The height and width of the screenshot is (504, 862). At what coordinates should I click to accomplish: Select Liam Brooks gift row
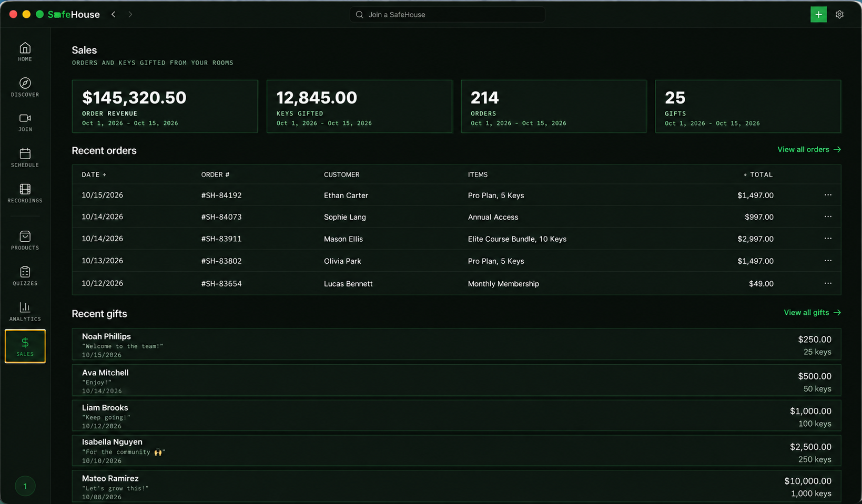(457, 415)
